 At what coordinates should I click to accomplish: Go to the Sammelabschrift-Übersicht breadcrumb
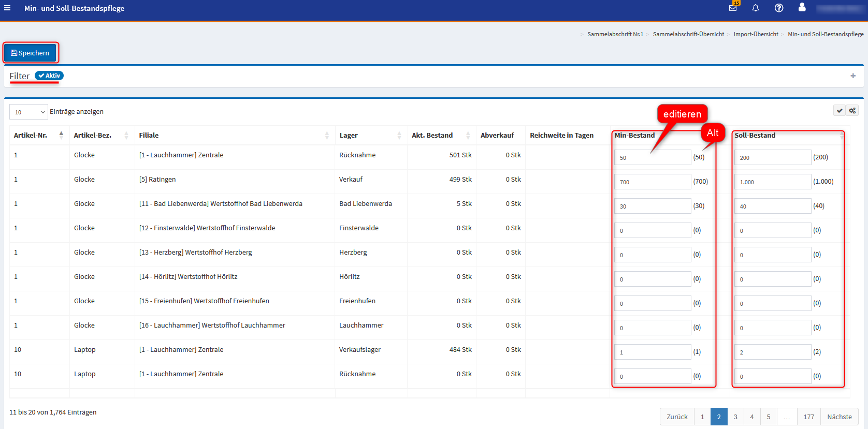688,34
